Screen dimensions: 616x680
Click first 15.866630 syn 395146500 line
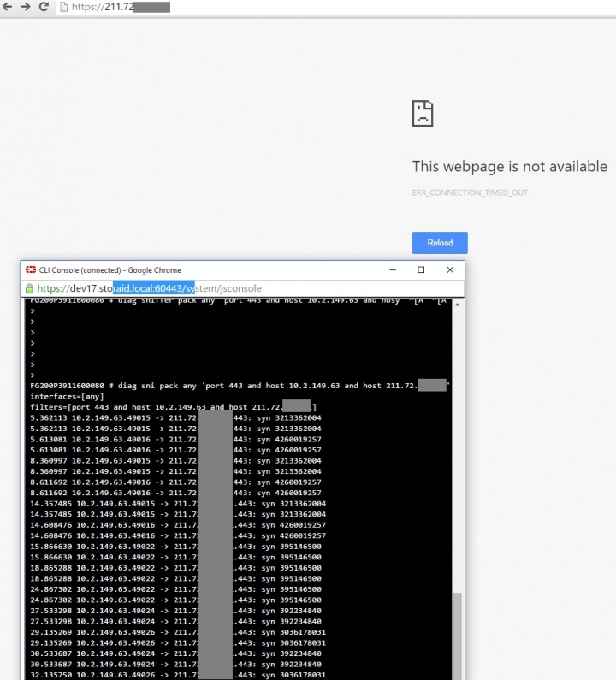[x=175, y=547]
